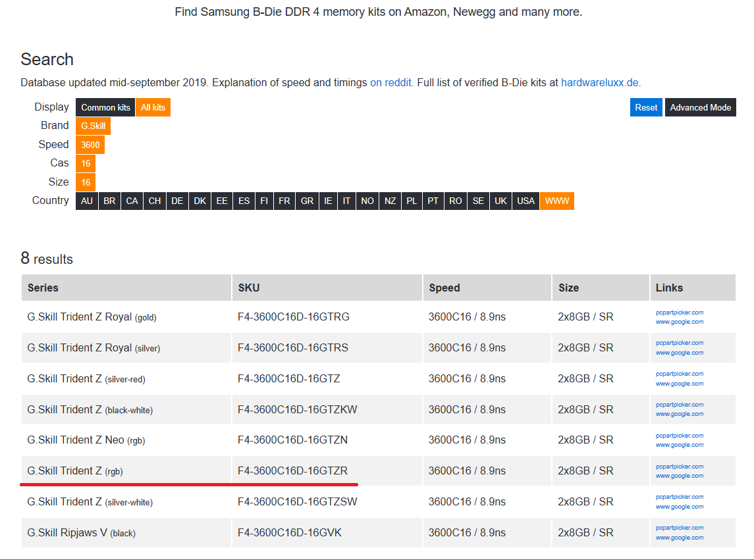
Task: Open pcpartpicker.com link for F4-3600C16D-16GTZR
Action: [x=680, y=467]
